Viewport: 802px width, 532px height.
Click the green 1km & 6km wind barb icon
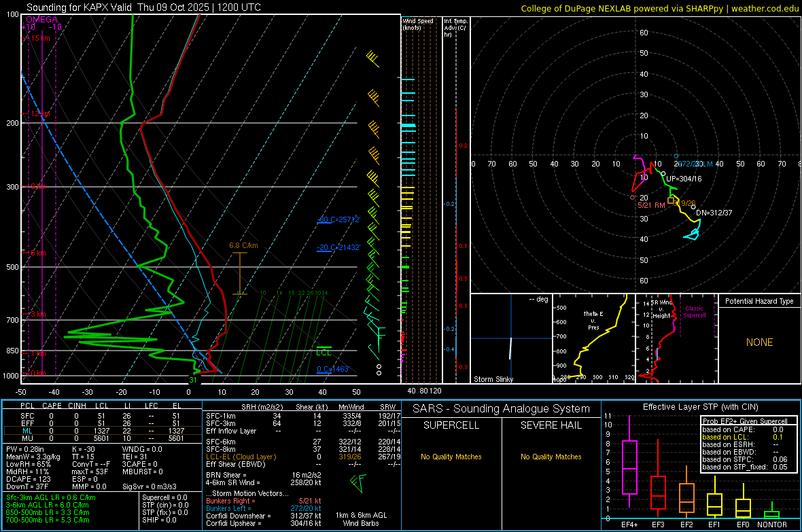pos(358,483)
